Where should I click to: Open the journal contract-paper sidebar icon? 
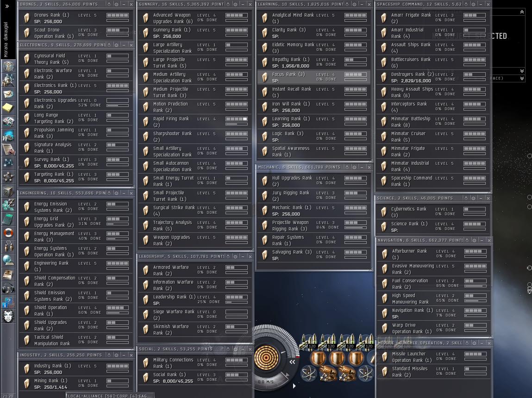pyautogui.click(x=8, y=149)
